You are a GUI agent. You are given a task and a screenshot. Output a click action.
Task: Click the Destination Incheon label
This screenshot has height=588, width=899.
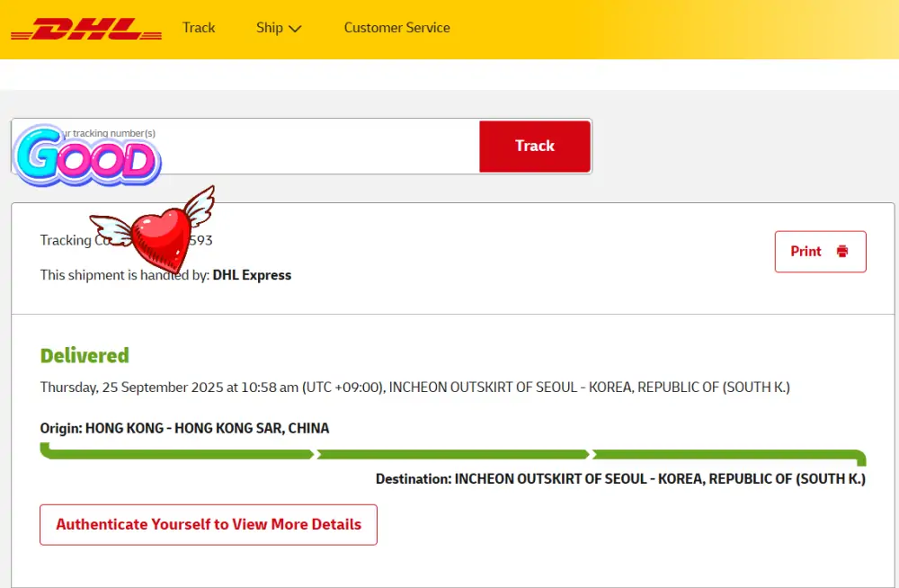tap(620, 479)
